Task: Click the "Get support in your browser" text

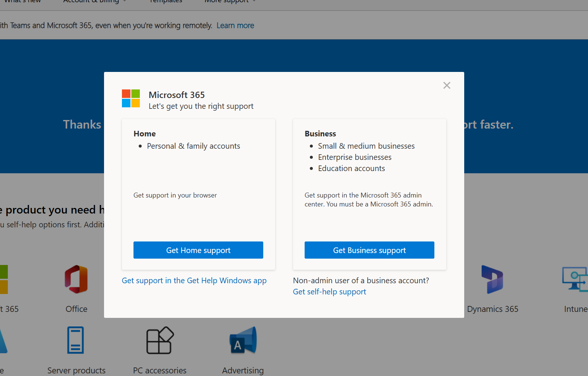Action: pyautogui.click(x=175, y=195)
